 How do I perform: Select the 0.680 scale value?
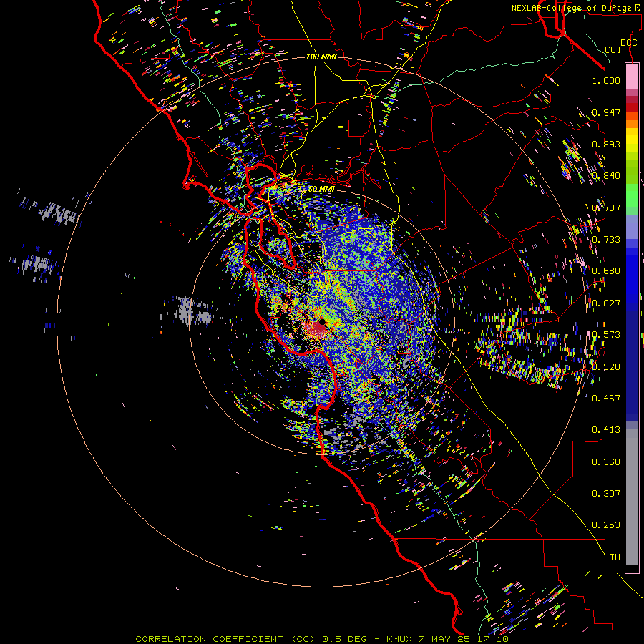pyautogui.click(x=606, y=271)
